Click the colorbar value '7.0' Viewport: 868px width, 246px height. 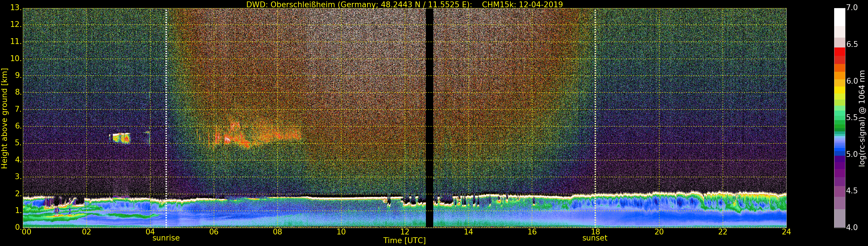(x=852, y=8)
